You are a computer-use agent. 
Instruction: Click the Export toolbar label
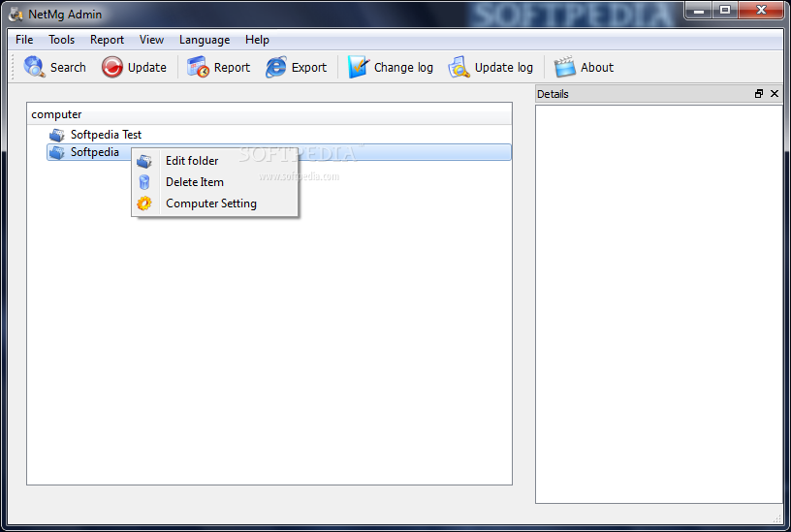tap(309, 68)
